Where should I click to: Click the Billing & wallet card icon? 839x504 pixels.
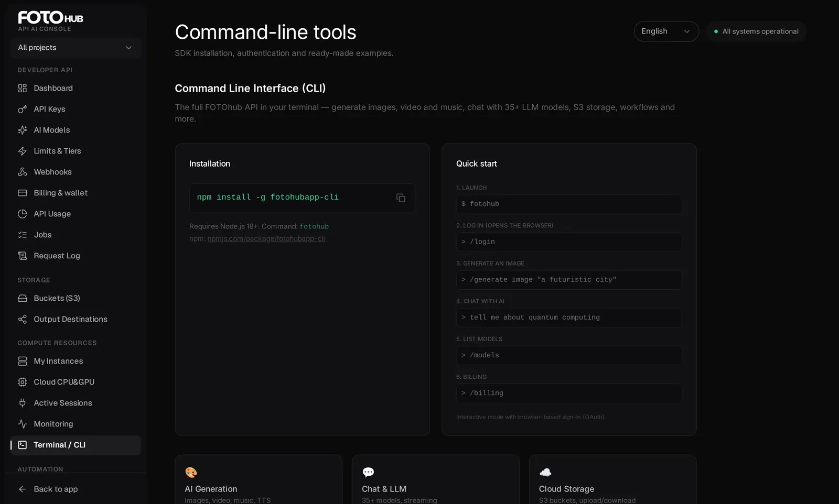coord(23,193)
